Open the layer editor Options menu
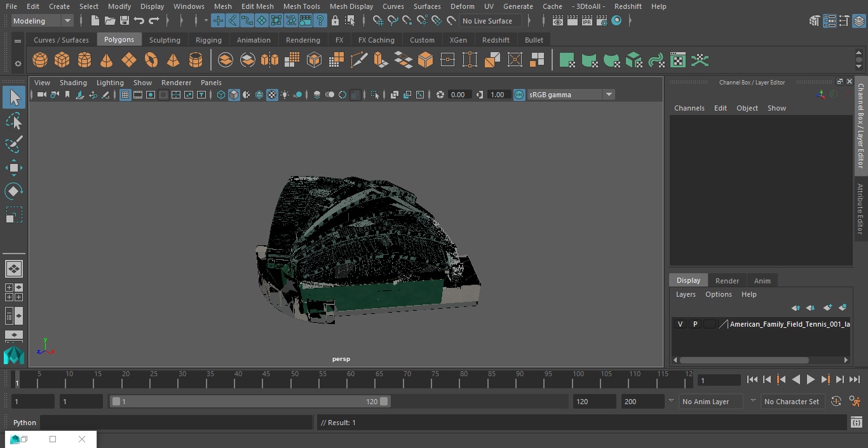Viewport: 868px width, 448px height. (719, 294)
